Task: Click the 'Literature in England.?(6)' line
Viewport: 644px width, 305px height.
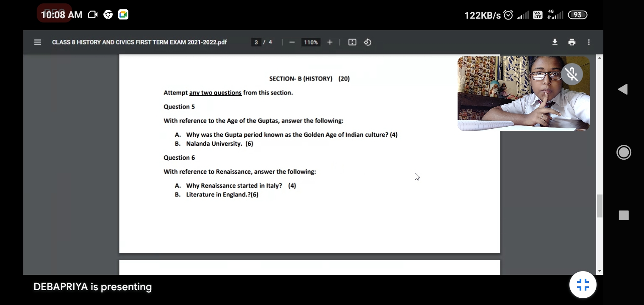Action: point(222,194)
